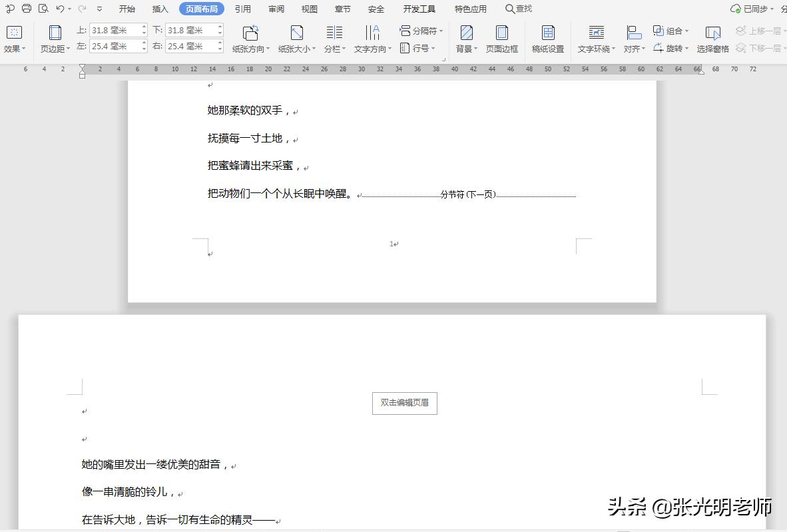
Task: Open the 背景 (Background) tool
Action: (465, 38)
